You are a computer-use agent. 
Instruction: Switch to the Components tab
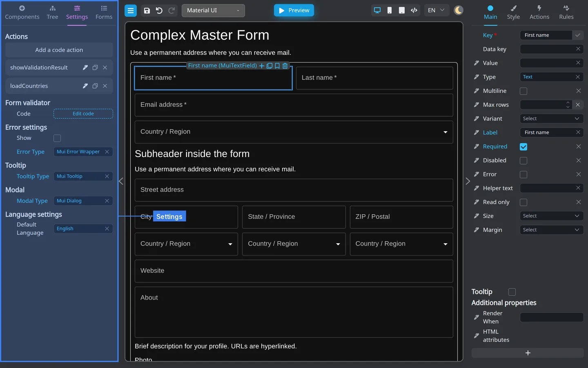tap(22, 13)
